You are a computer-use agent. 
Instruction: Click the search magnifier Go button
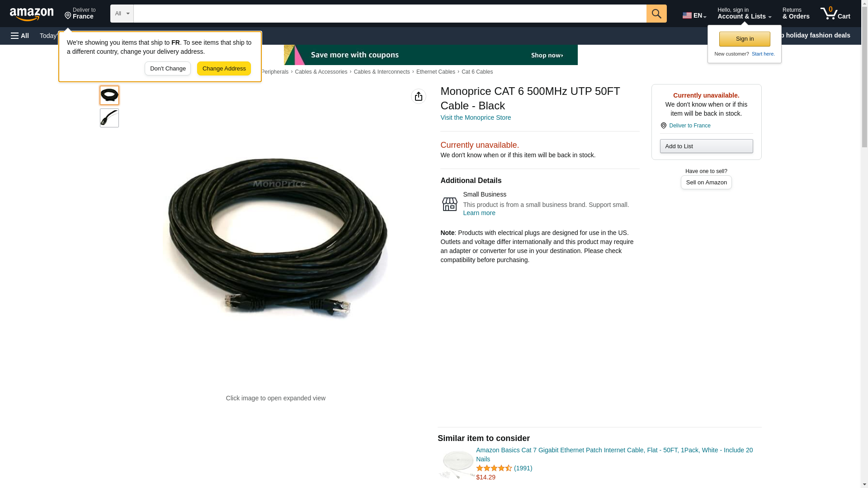(656, 14)
